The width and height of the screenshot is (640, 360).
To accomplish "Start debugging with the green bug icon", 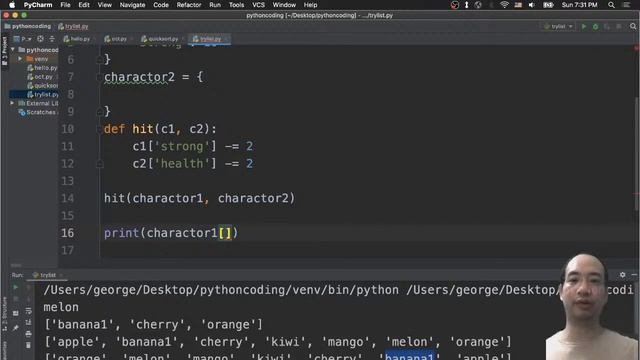I will (x=596, y=27).
